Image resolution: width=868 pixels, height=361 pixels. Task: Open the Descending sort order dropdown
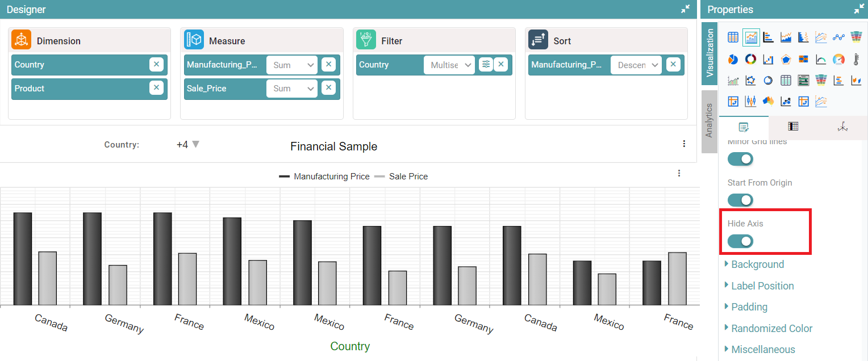pos(636,65)
